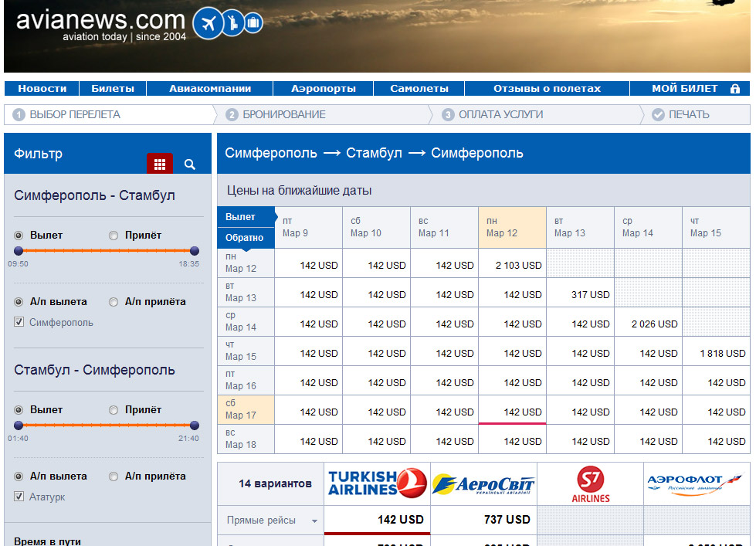Select Прилёт radio under Симферополь - Стамбул

point(114,236)
